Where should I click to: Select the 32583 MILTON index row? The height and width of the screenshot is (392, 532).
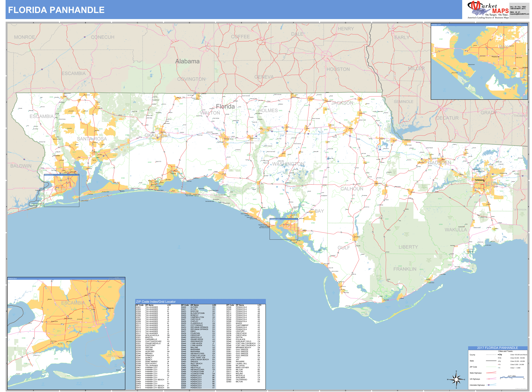click(x=243, y=382)
